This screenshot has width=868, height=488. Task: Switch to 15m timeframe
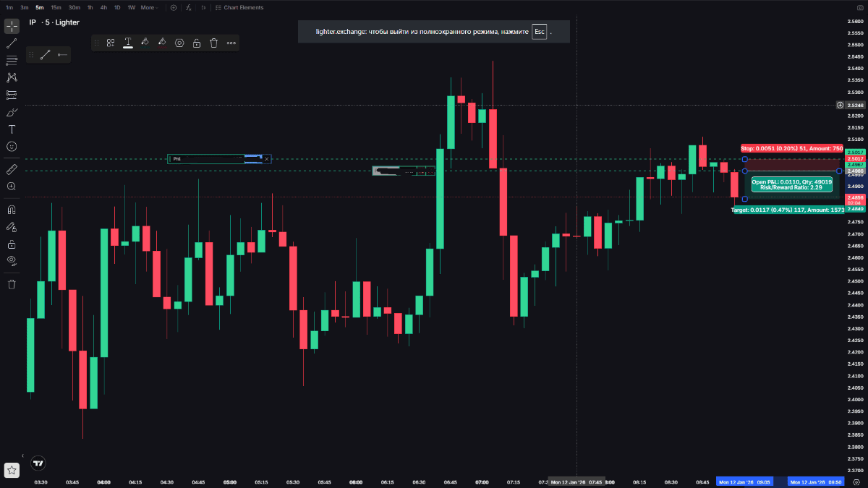point(56,8)
